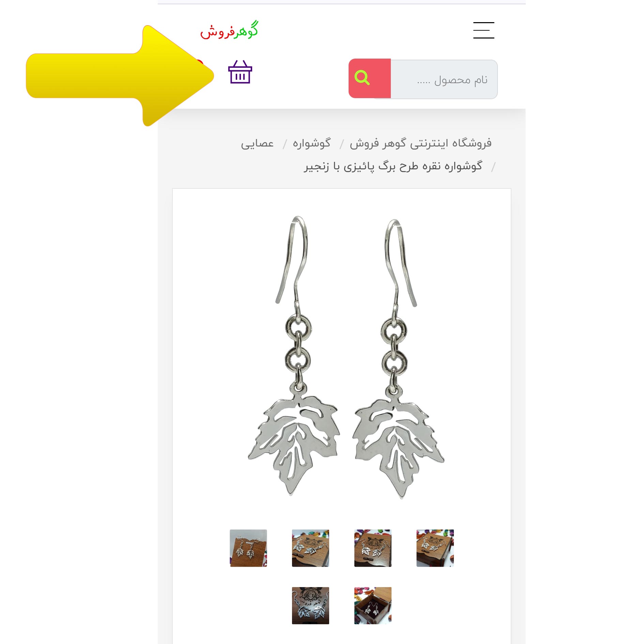
Task: Select second thumbnail in first row
Action: pyautogui.click(x=310, y=548)
